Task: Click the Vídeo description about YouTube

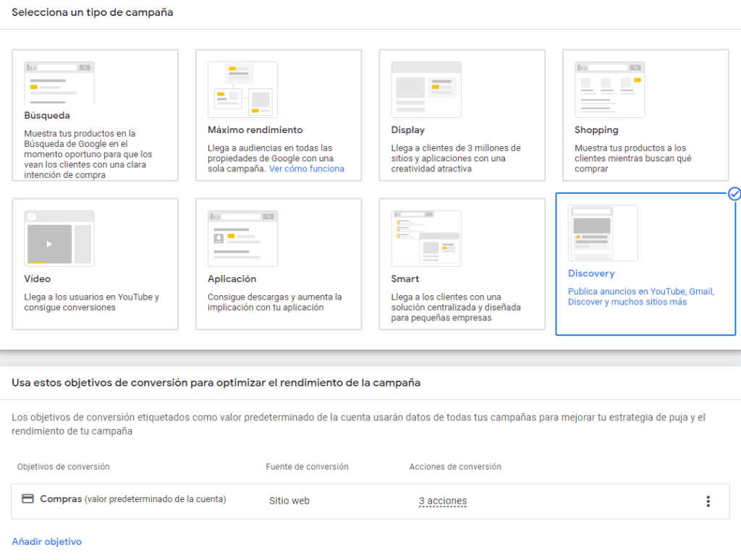Action: [92, 302]
